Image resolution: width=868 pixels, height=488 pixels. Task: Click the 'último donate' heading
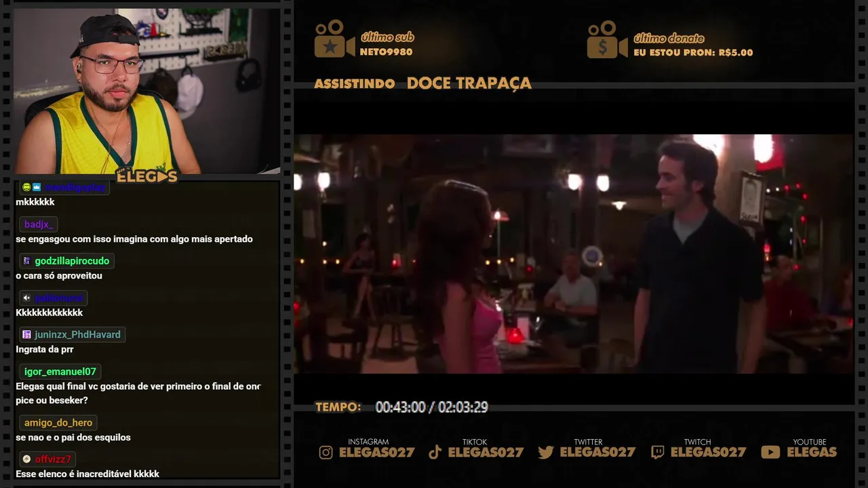tap(669, 38)
